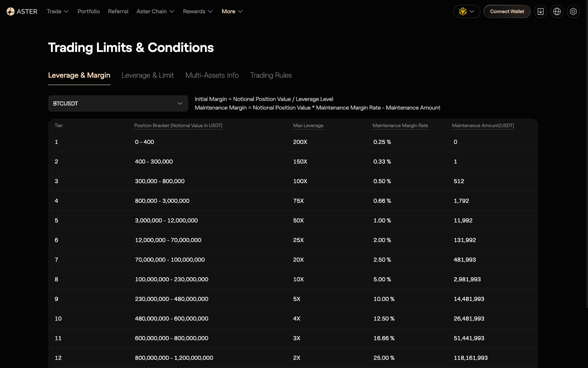Viewport: 588px width, 368px height.
Task: Click the 20X leverage cell
Action: 298,260
